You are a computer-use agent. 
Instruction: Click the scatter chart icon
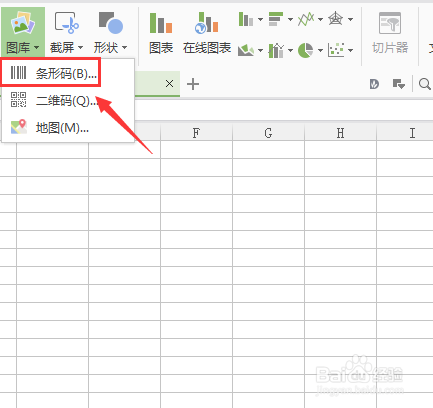pyautogui.click(x=336, y=50)
